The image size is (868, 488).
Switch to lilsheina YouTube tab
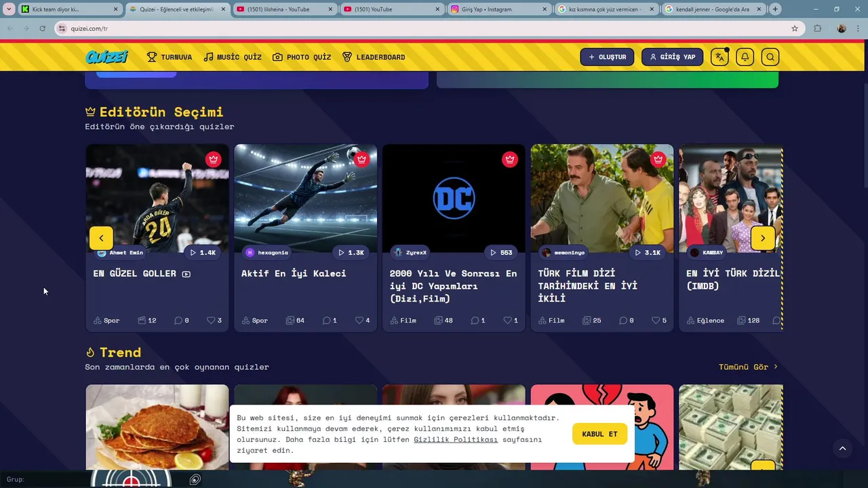click(x=283, y=9)
